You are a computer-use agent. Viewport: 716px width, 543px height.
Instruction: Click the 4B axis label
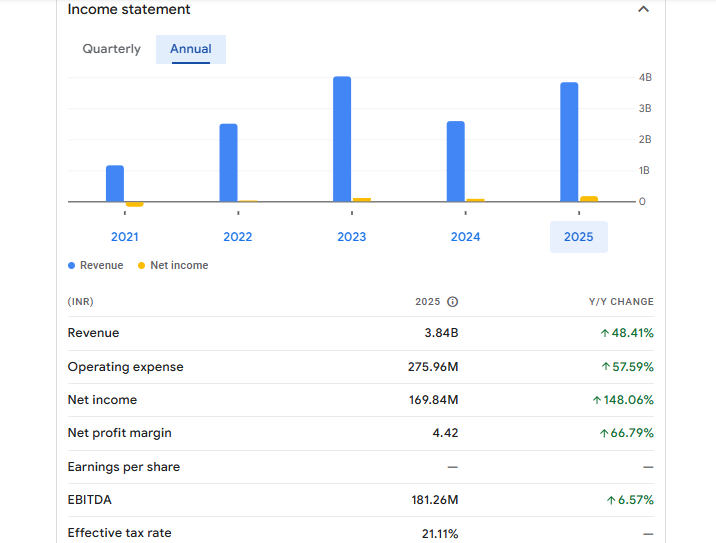(645, 78)
